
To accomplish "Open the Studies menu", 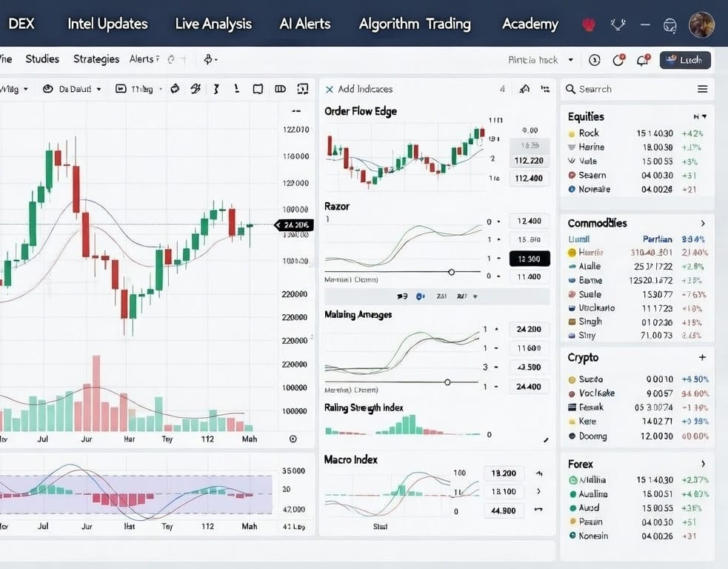I will pos(42,59).
